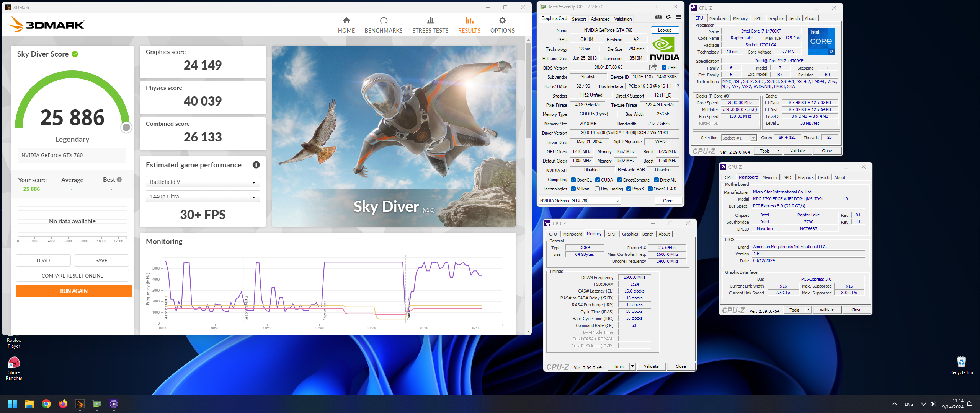
Task: Click the Lookup button in GPU-Z
Action: tap(665, 30)
